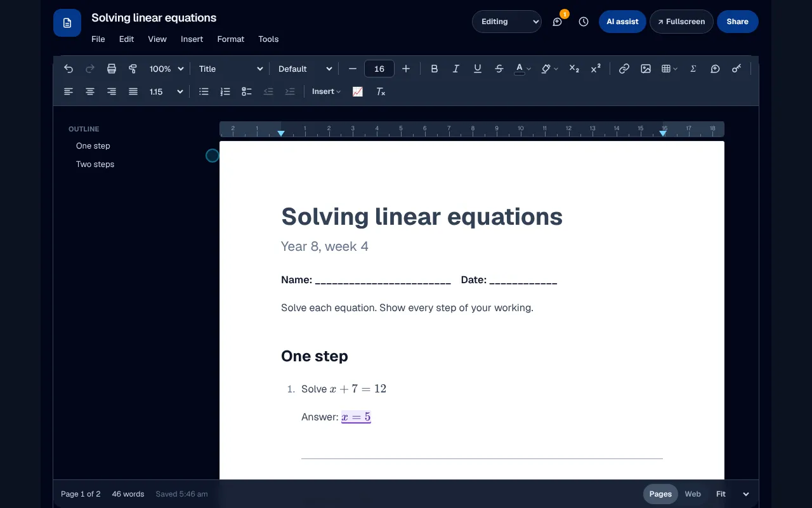Open the Title paragraph style dropdown
This screenshot has height=508, width=812.
231,69
